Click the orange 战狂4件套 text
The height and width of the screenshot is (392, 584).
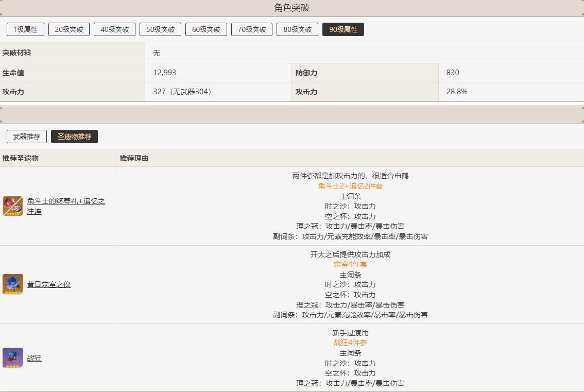[350, 343]
